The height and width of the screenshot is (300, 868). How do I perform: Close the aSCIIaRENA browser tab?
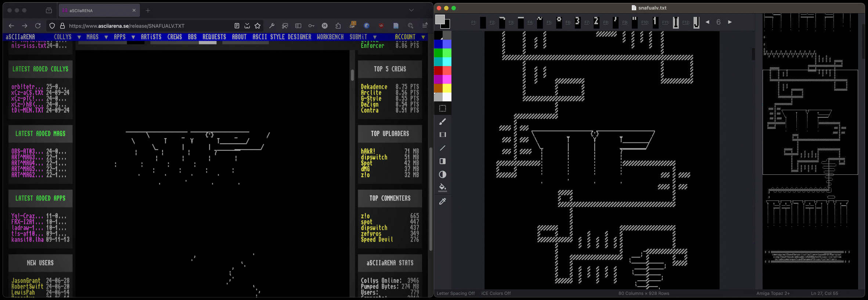[x=134, y=10]
